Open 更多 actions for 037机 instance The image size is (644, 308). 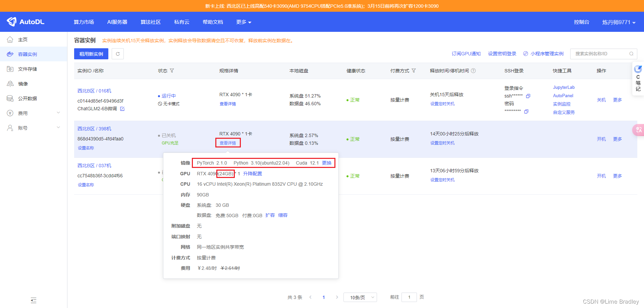[618, 176]
